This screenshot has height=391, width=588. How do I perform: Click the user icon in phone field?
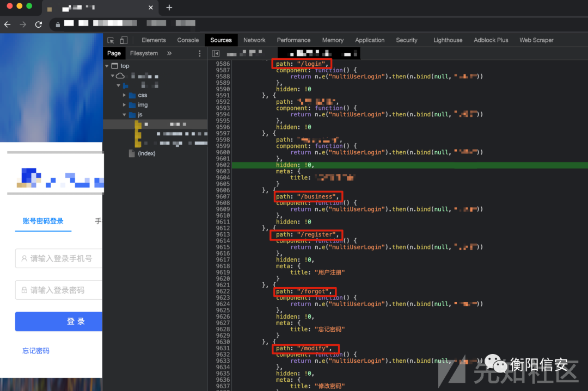coord(24,258)
